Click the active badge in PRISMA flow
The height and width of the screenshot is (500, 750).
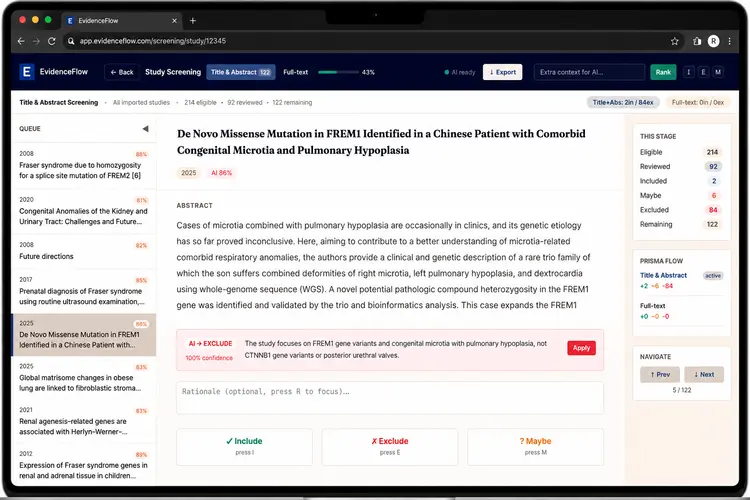(713, 276)
